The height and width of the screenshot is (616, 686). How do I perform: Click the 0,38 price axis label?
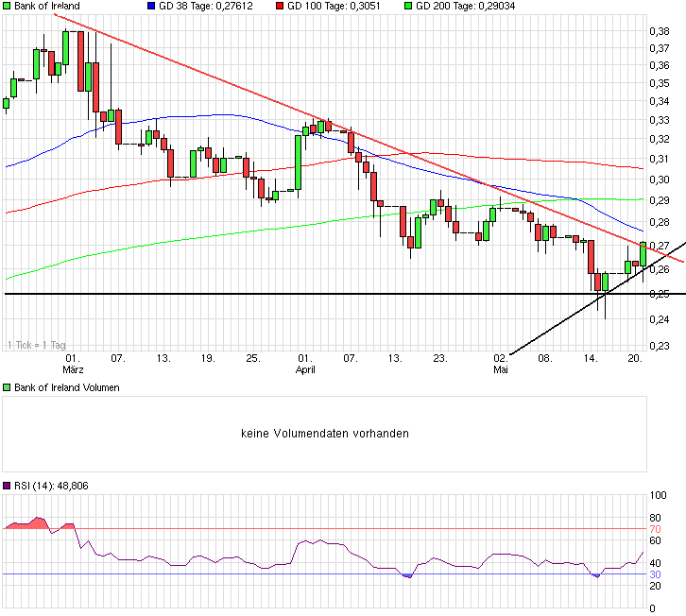658,31
